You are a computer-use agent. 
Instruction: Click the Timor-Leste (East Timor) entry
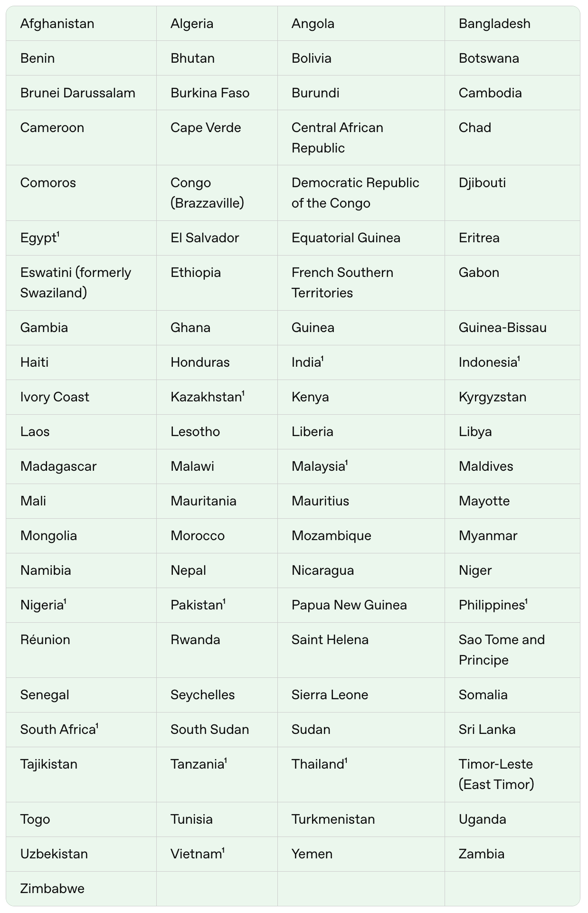coord(496,774)
